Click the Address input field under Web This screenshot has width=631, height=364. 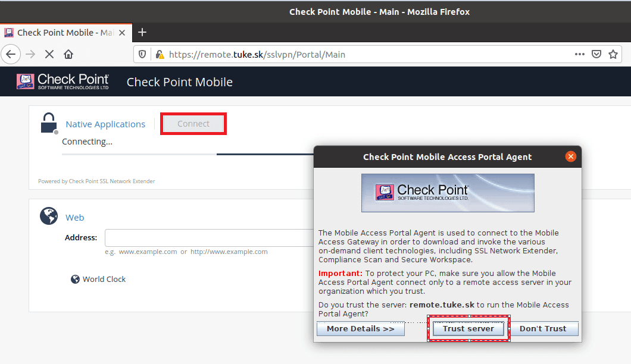pos(208,237)
